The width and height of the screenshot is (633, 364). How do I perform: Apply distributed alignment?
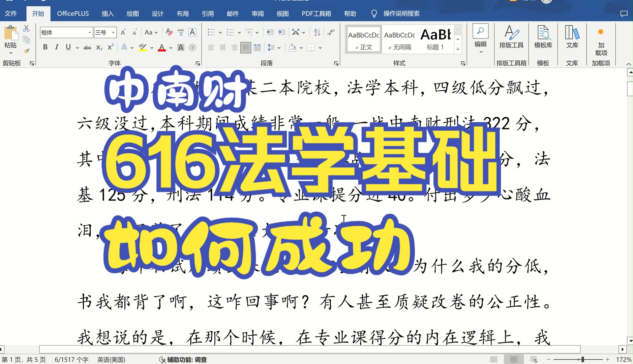(257, 48)
